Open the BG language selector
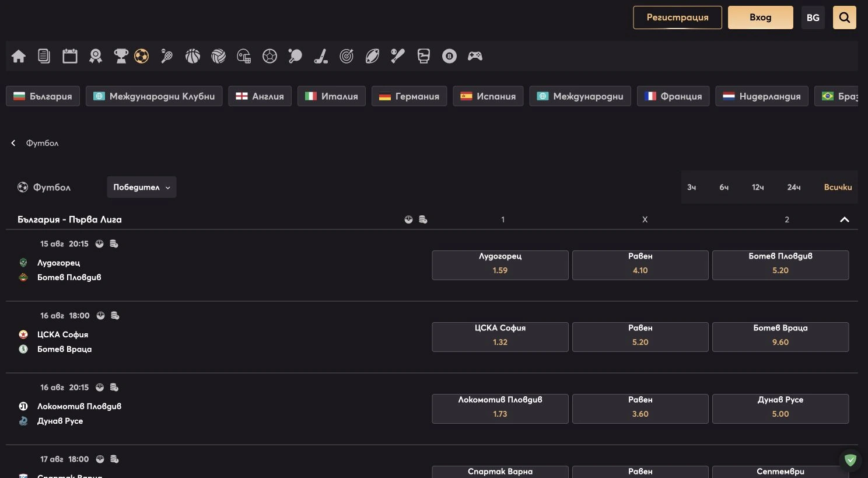868x478 pixels. pos(813,18)
